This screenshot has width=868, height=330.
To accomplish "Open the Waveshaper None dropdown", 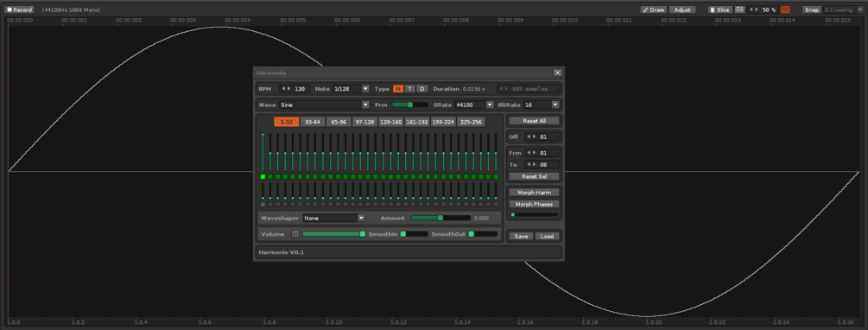I will (x=333, y=219).
